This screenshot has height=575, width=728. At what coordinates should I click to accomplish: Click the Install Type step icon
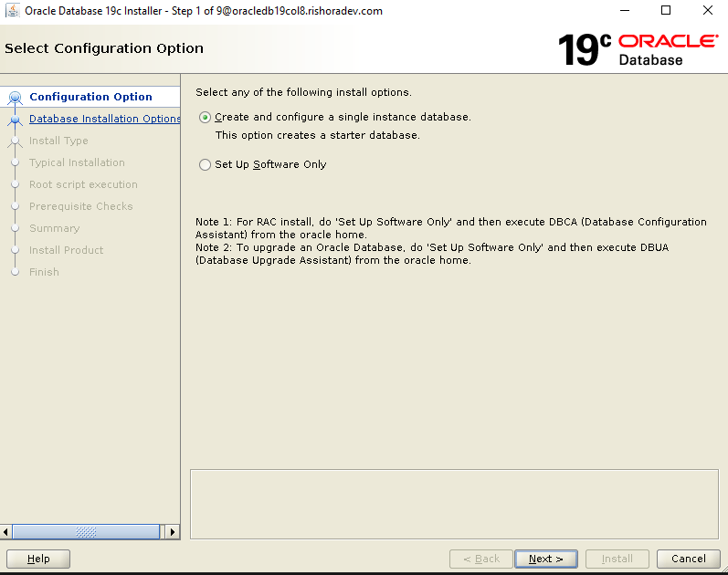(x=14, y=141)
